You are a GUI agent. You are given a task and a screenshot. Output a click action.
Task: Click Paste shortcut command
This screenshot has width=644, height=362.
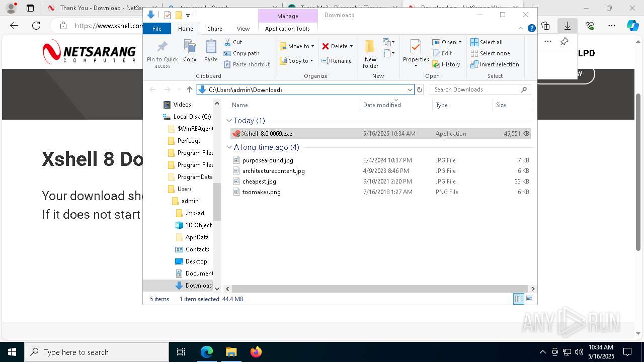point(247,64)
